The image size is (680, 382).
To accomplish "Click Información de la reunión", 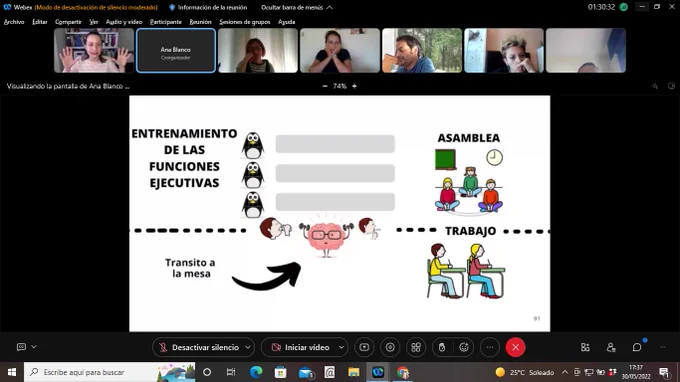I will (208, 7).
